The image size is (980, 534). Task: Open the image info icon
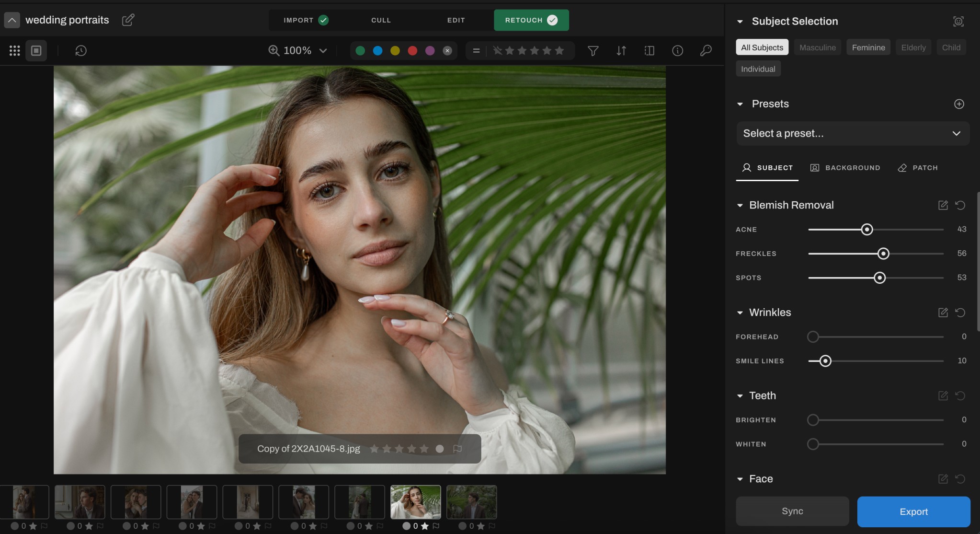677,51
